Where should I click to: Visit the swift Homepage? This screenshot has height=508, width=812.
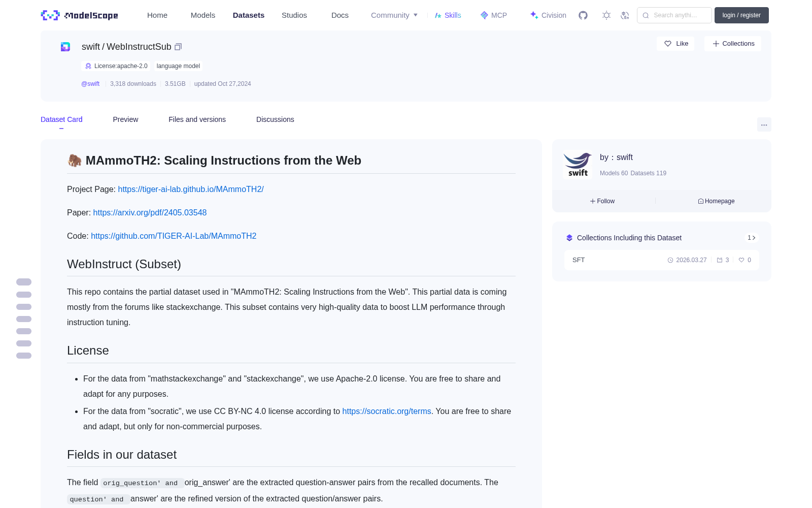[x=716, y=201]
